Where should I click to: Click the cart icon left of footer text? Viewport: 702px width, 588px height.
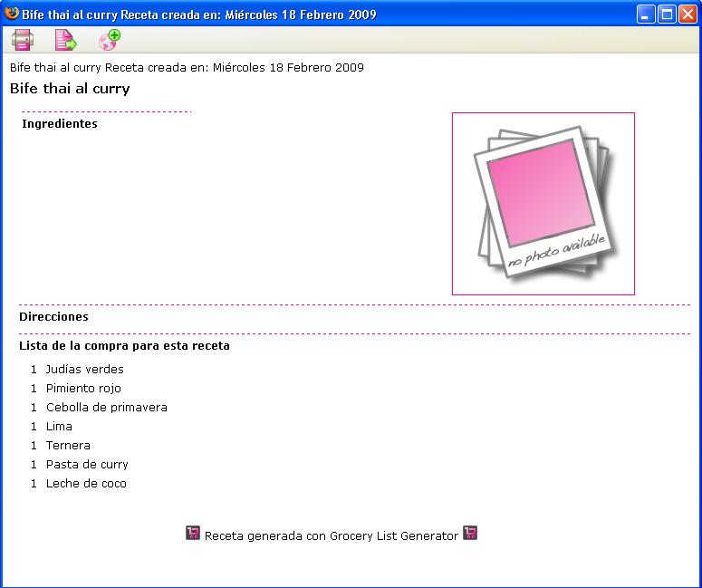(x=193, y=533)
